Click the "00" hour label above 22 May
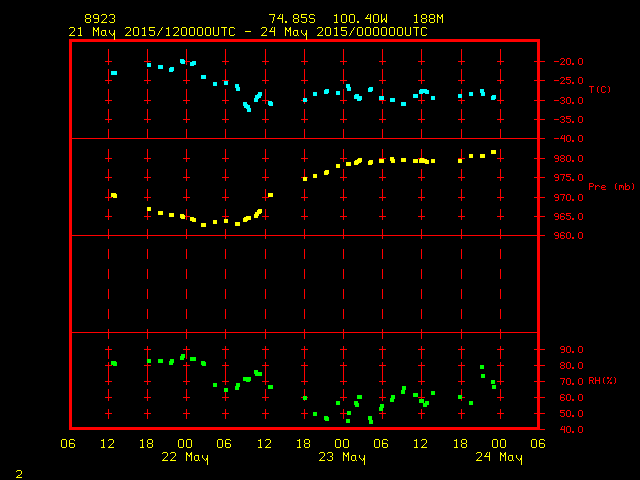Screen dimensions: 640x480 185,444
